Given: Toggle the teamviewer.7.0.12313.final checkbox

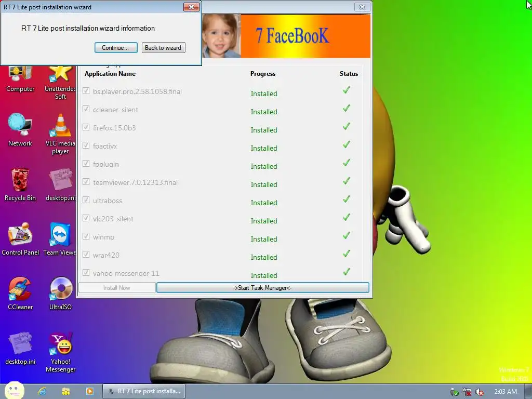Looking at the screenshot, I should [x=86, y=181].
